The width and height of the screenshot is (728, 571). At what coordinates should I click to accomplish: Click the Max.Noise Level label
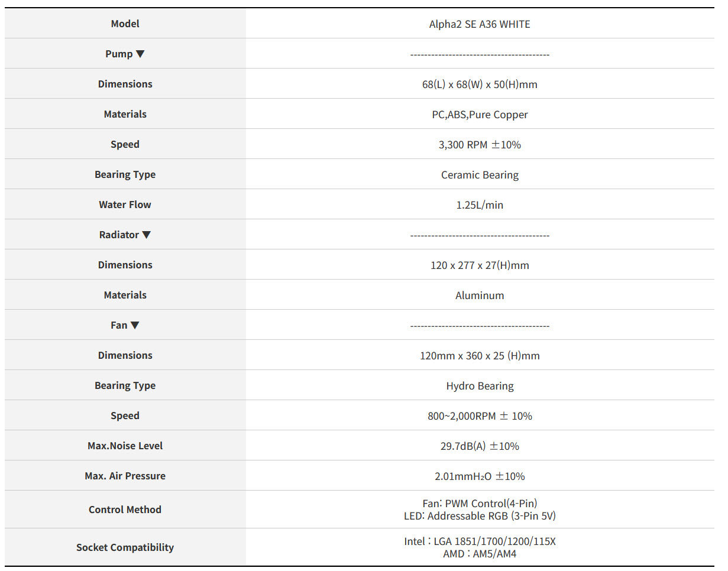[125, 446]
